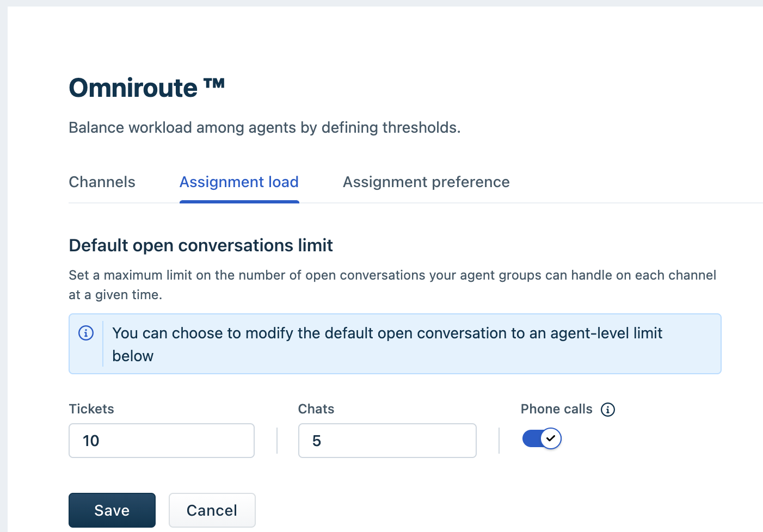Viewport: 763px width, 532px height.
Task: Click the info icon in the blue banner
Action: click(x=86, y=333)
